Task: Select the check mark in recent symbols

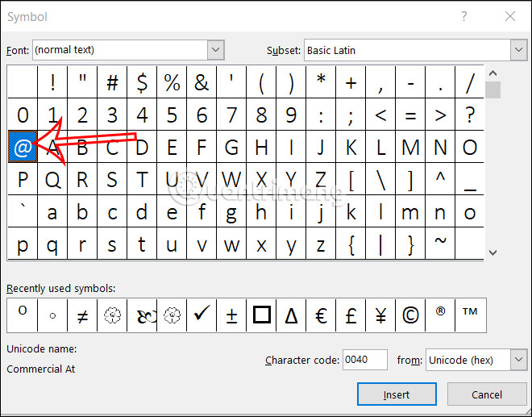Action: 202,315
